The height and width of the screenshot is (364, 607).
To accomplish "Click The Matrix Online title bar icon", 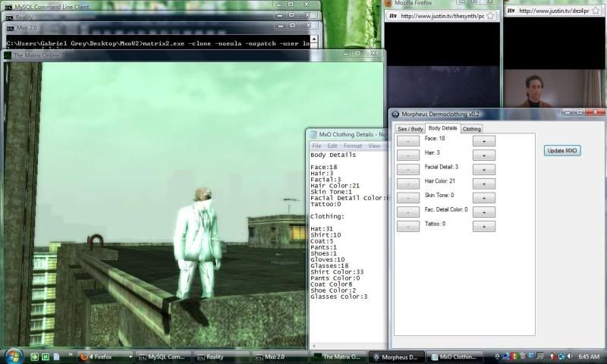I will tap(8, 55).
